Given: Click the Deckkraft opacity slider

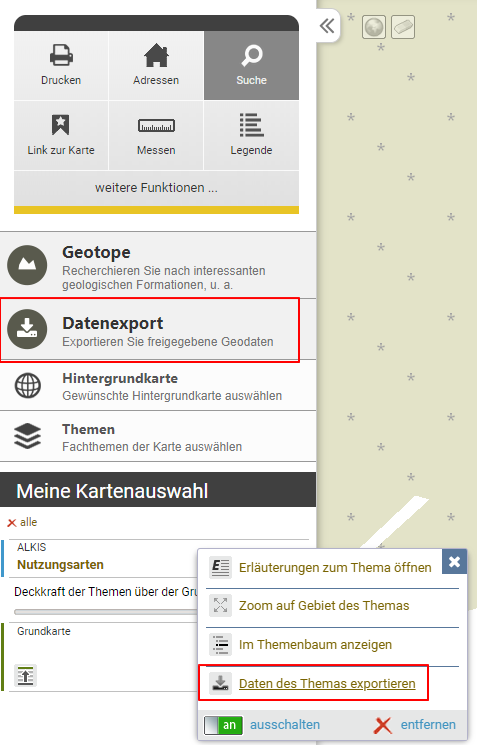Looking at the screenshot, I should pyautogui.click(x=106, y=612).
